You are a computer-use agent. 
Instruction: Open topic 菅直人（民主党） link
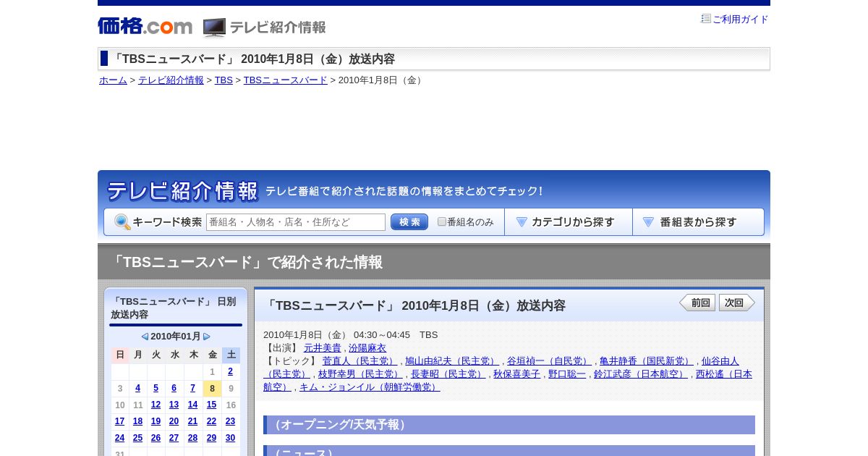coord(360,361)
